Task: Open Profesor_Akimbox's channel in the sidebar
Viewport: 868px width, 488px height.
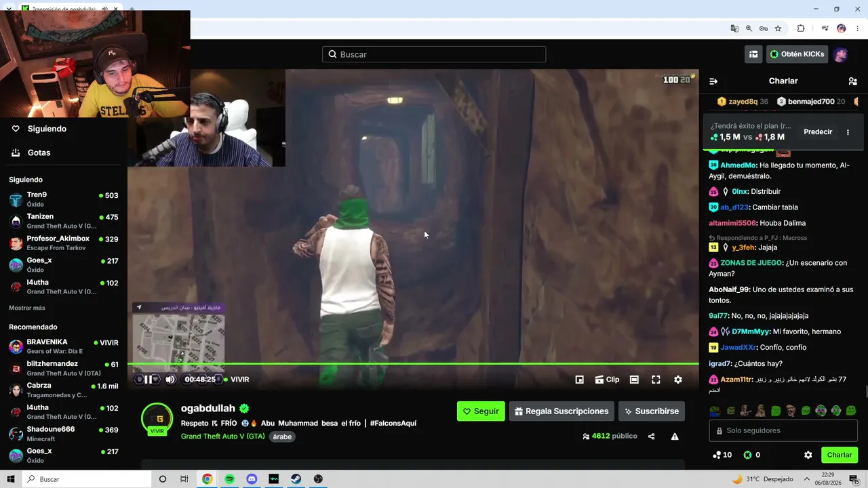Action: click(64, 243)
